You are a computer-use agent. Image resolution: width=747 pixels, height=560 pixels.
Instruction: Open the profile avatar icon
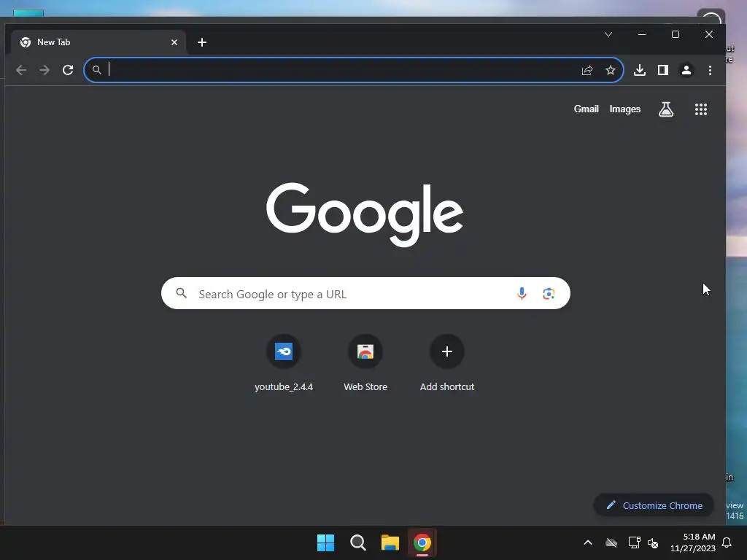pyautogui.click(x=686, y=70)
